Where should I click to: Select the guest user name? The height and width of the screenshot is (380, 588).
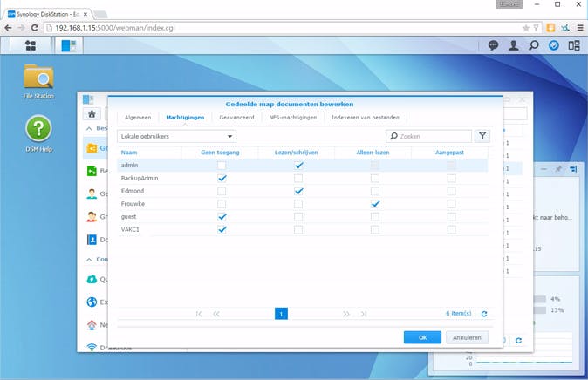point(128,217)
